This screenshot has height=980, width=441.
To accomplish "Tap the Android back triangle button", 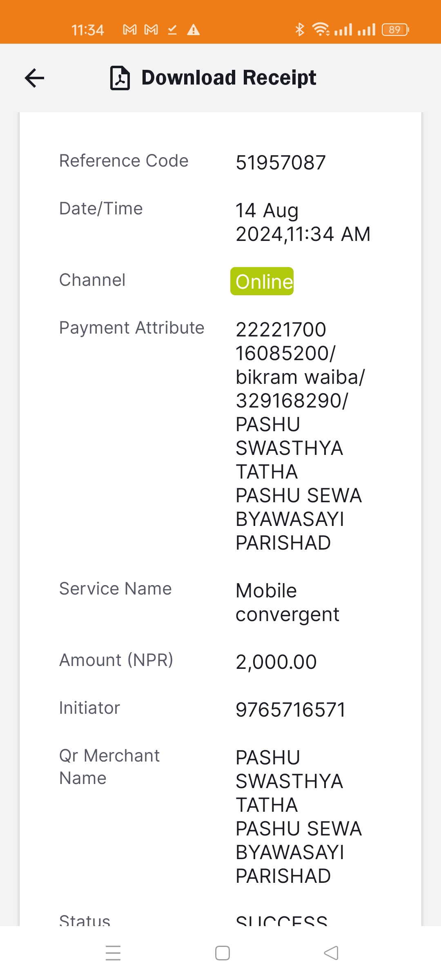I will point(331,953).
